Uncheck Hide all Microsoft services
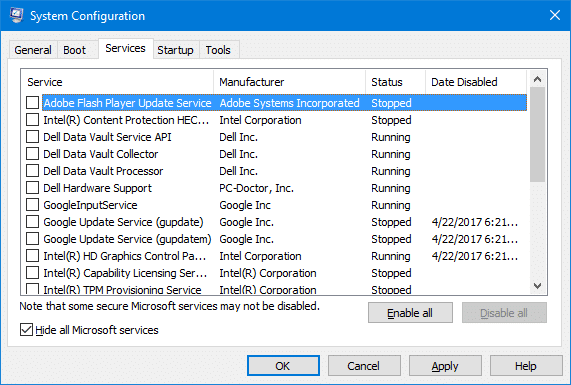 [x=26, y=330]
